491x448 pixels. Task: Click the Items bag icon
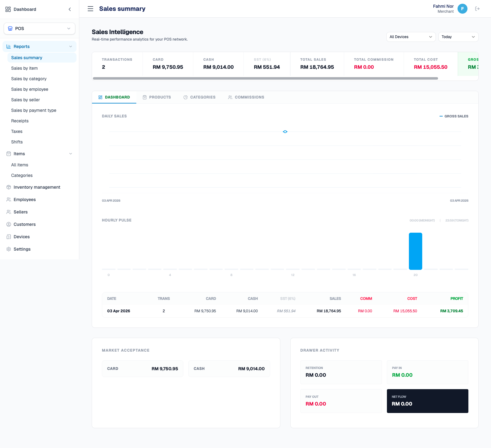9,154
